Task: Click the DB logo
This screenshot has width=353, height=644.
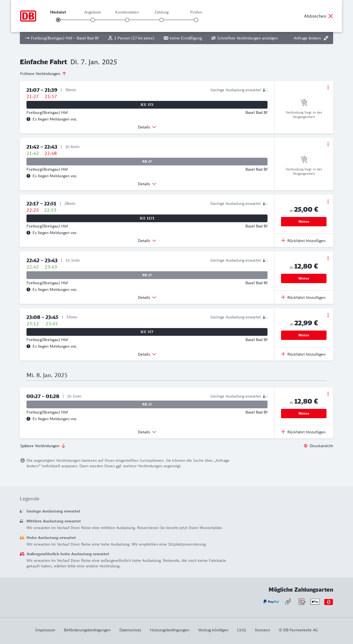Action: click(x=28, y=16)
